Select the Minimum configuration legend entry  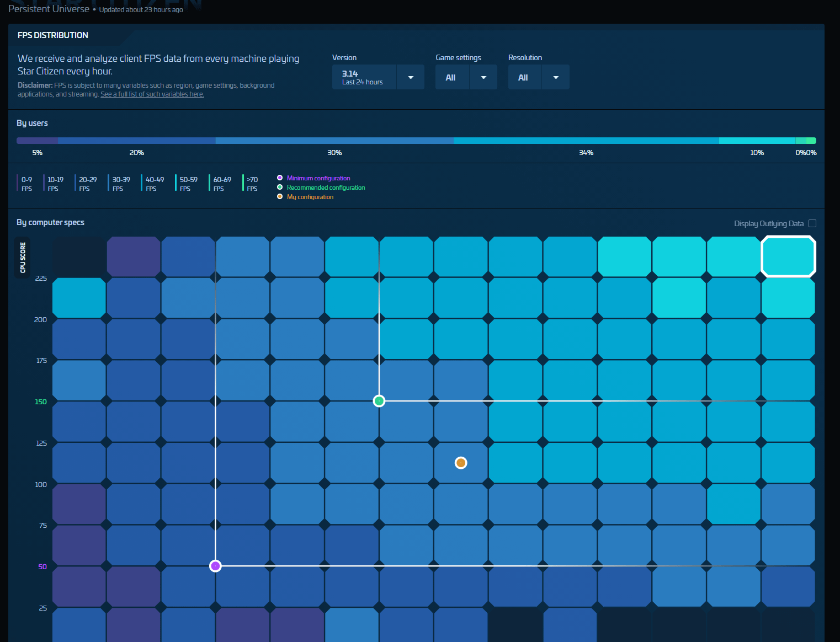pyautogui.click(x=313, y=178)
